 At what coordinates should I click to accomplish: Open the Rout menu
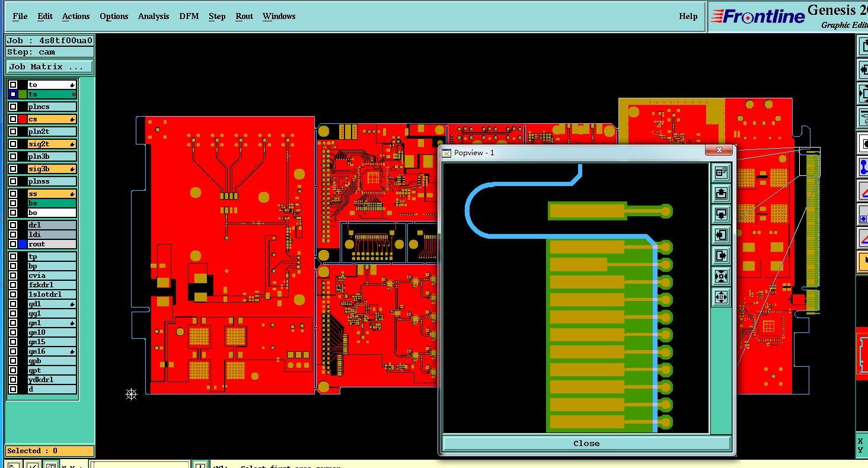244,16
